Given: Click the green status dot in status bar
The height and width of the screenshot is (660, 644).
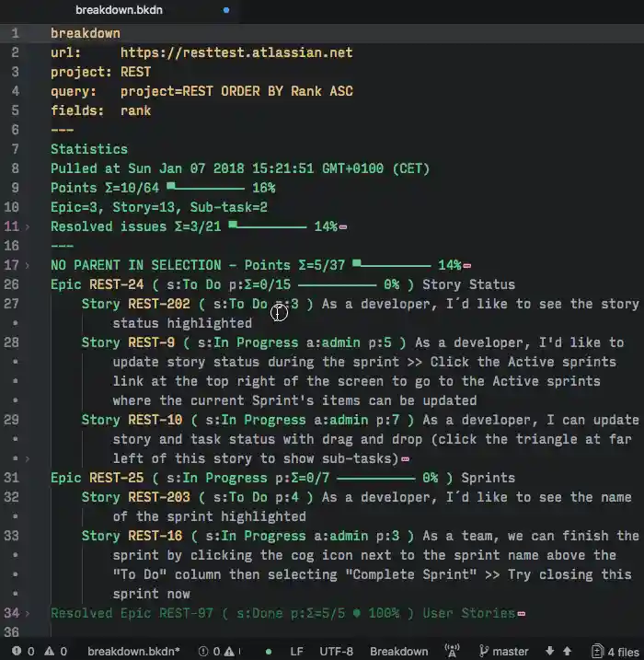Looking at the screenshot, I should point(269,652).
